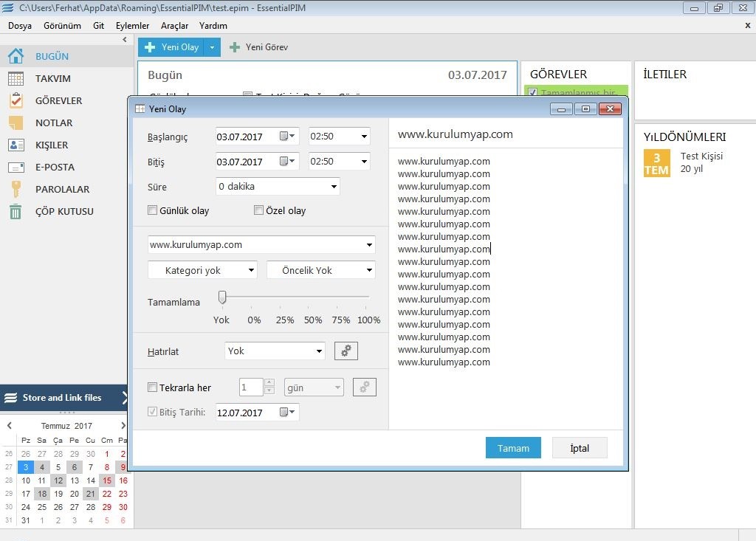
Task: Set Tamamlama slider to 100%
Action: 368,320
